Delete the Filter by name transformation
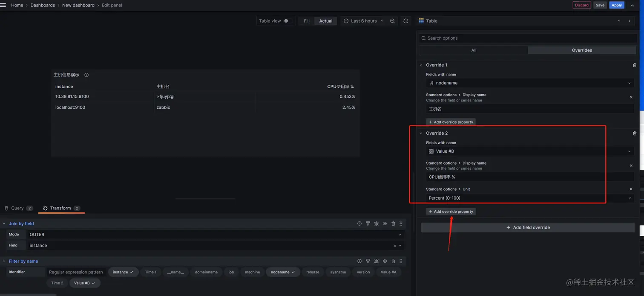The image size is (644, 296). (393, 261)
